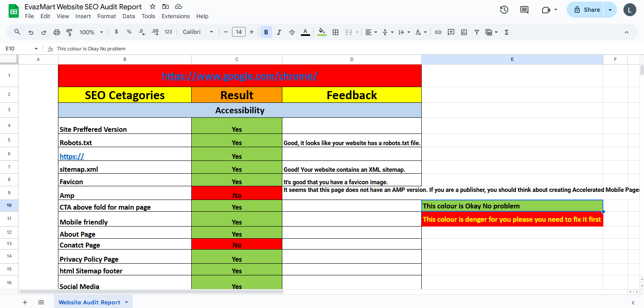Open the Format menu
This screenshot has height=308, width=644.
click(107, 16)
